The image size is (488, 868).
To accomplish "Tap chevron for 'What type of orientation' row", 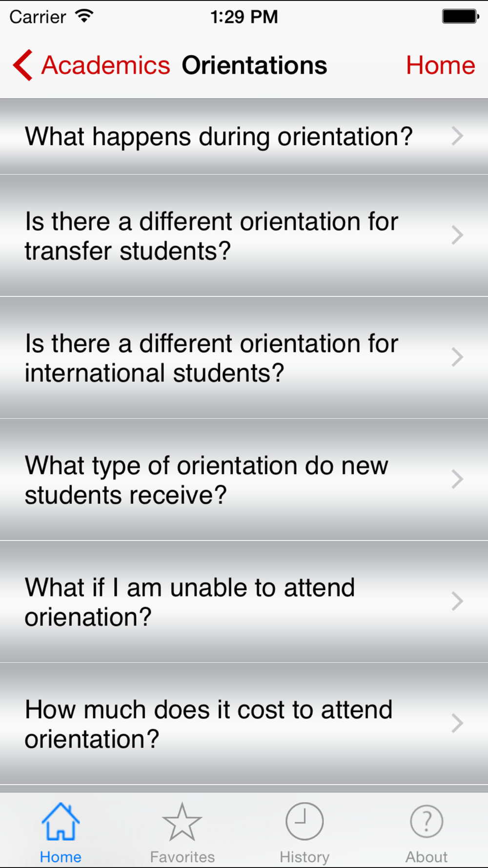I will point(457,479).
